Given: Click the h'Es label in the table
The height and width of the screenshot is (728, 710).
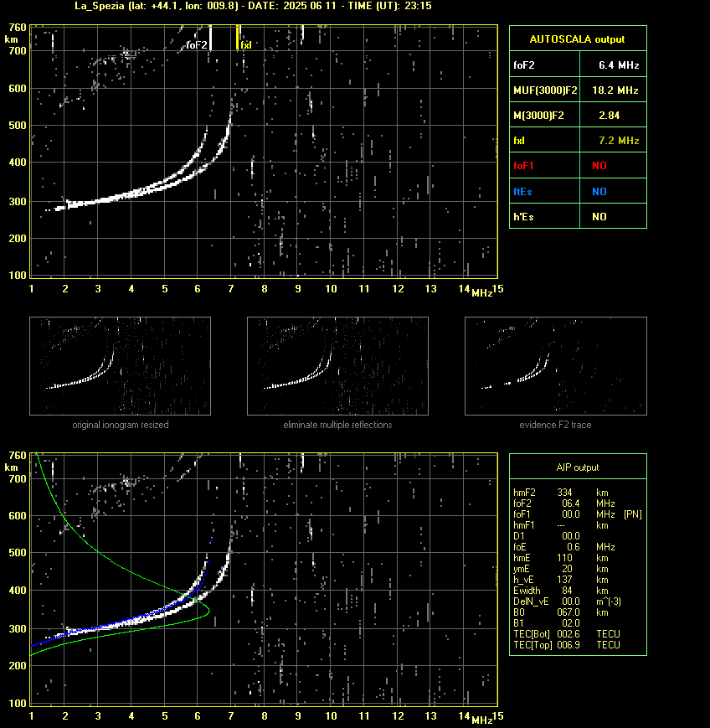Looking at the screenshot, I should tap(523, 217).
